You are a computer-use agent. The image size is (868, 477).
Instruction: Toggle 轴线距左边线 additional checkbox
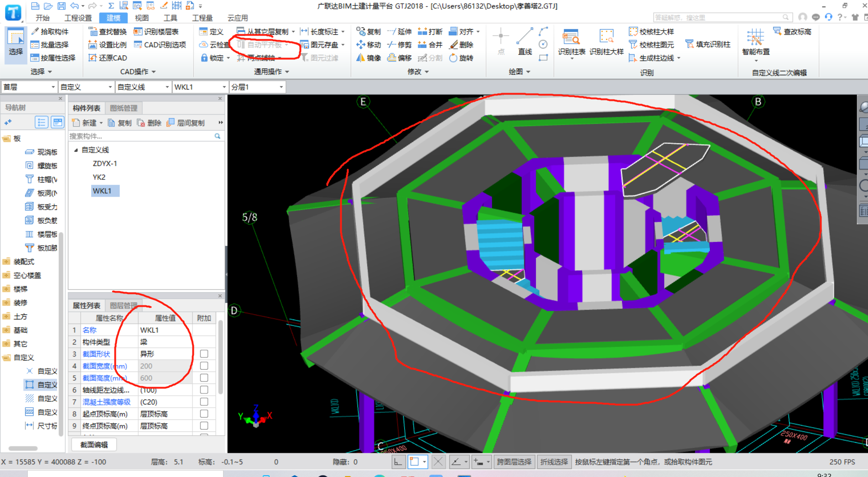204,390
